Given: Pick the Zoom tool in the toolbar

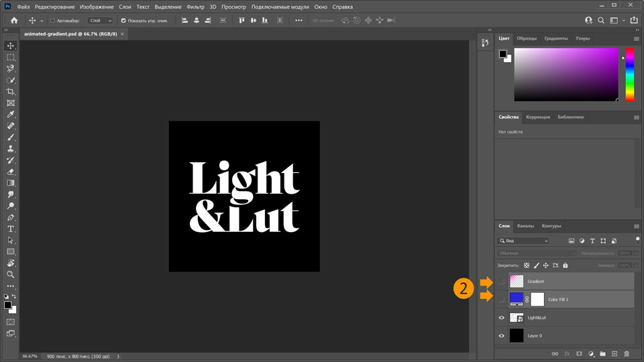Looking at the screenshot, I should (11, 274).
